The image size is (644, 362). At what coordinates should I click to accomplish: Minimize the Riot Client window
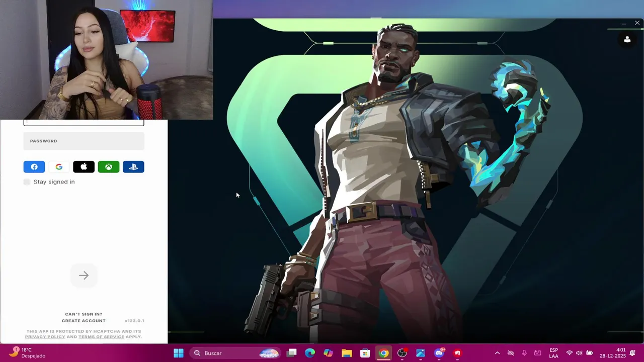623,23
